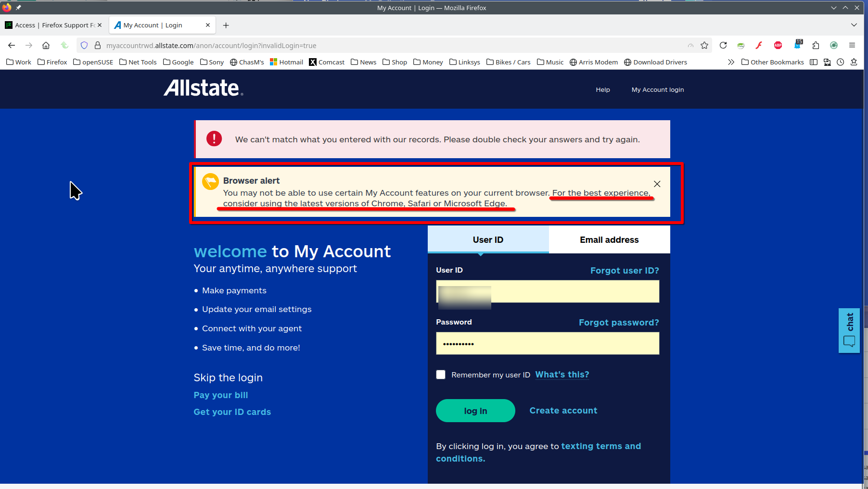The height and width of the screenshot is (489, 868).
Task: Click the speedometer icon in the address bar
Action: pyautogui.click(x=690, y=45)
